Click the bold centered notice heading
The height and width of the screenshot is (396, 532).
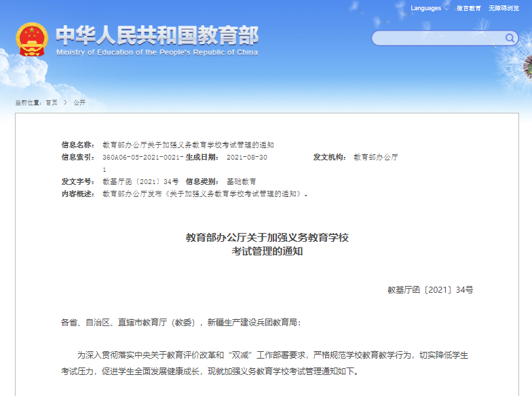pyautogui.click(x=267, y=244)
